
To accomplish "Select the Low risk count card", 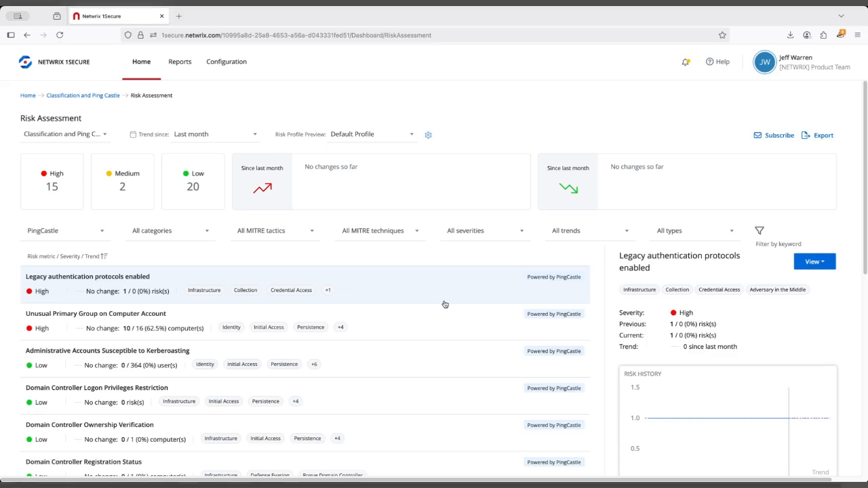I will click(x=193, y=181).
